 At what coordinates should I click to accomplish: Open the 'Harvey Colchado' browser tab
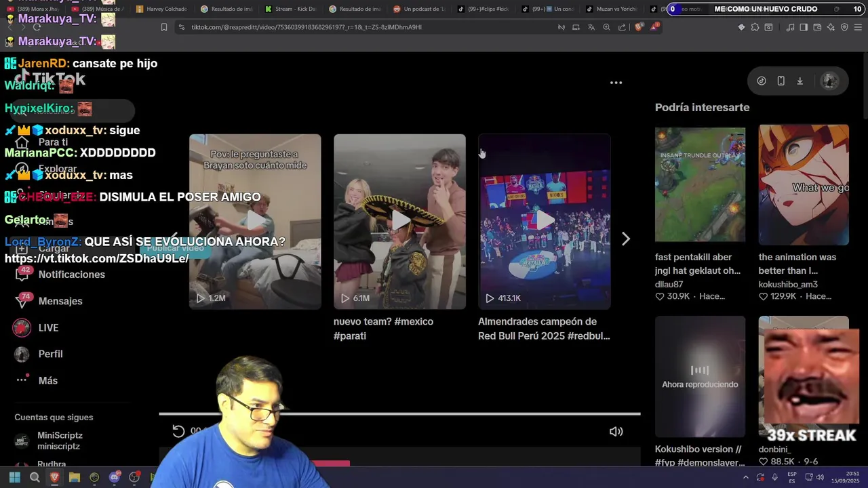click(x=161, y=9)
